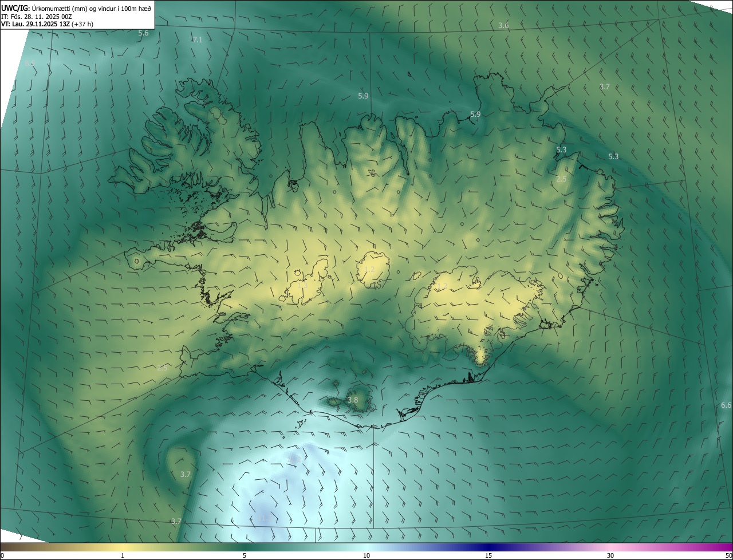Screen dimensions: 733x560
Task: Click the 6.6 value label on the map
Action: pos(726,405)
